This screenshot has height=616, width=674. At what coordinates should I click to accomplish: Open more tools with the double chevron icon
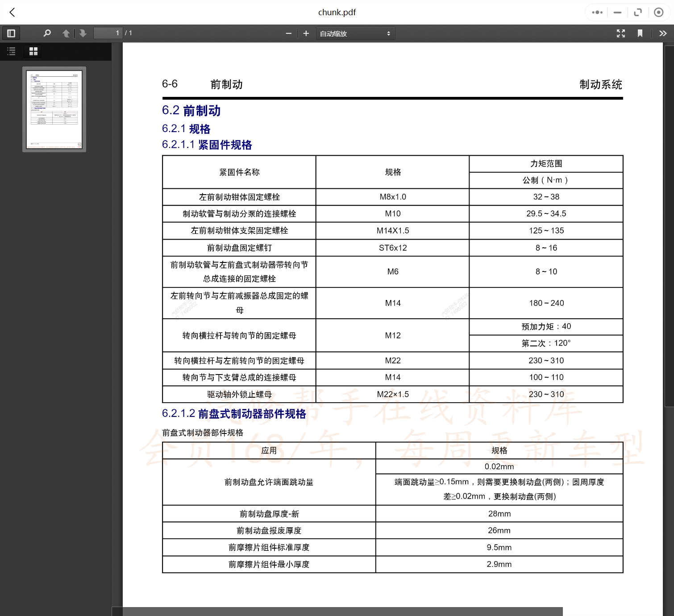click(663, 33)
